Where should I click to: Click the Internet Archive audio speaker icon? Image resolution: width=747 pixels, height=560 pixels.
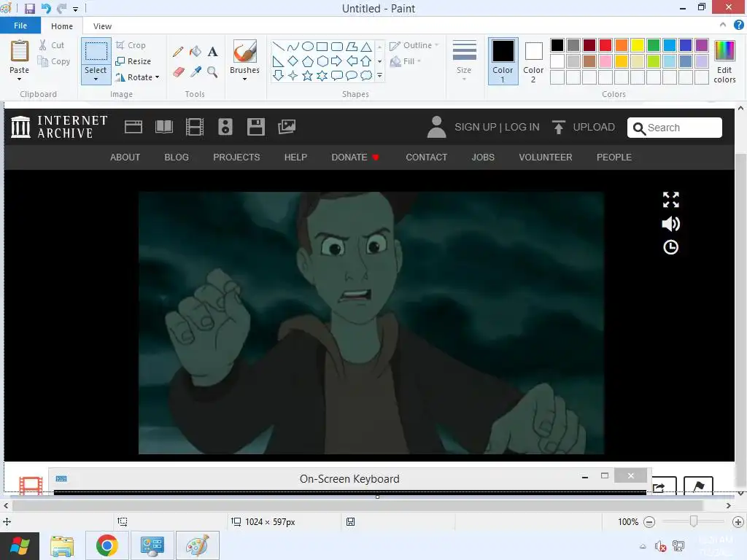pos(225,127)
